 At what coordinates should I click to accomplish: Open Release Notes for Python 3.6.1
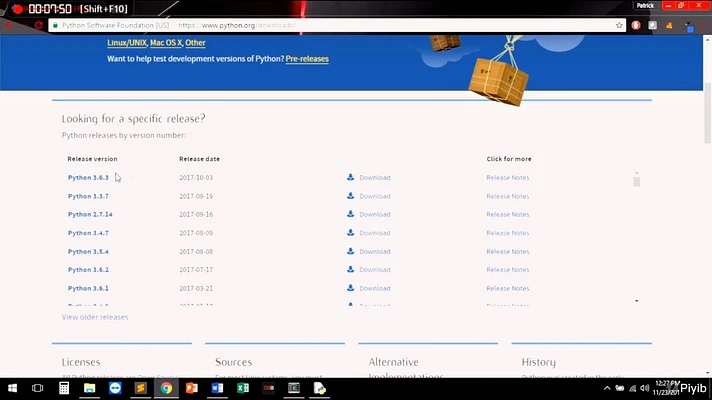(x=508, y=288)
